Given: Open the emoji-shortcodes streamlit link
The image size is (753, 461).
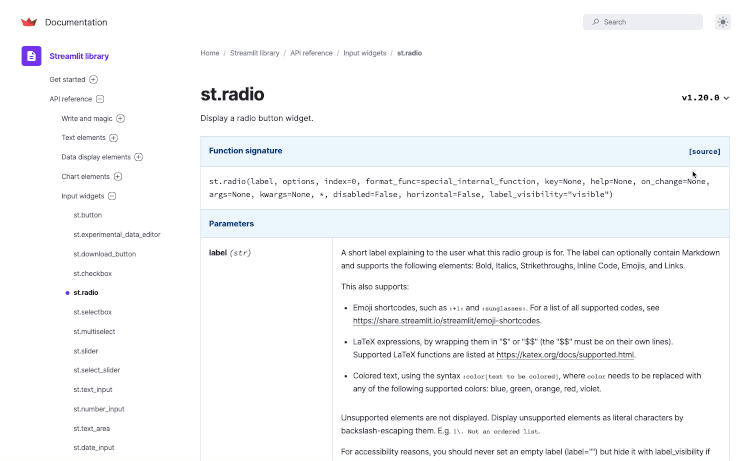Looking at the screenshot, I should tap(447, 321).
